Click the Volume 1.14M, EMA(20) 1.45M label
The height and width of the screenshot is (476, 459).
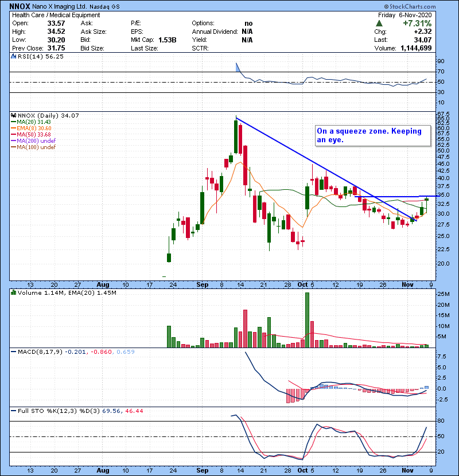point(67,292)
